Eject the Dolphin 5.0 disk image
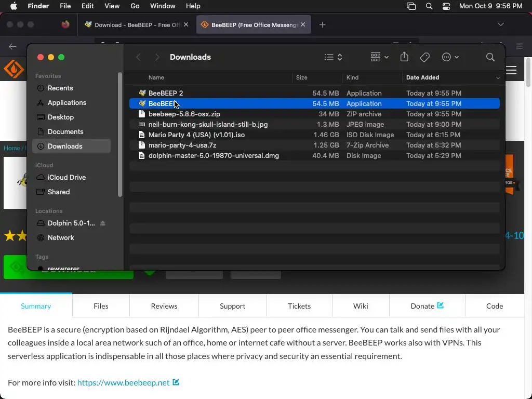 pyautogui.click(x=103, y=223)
